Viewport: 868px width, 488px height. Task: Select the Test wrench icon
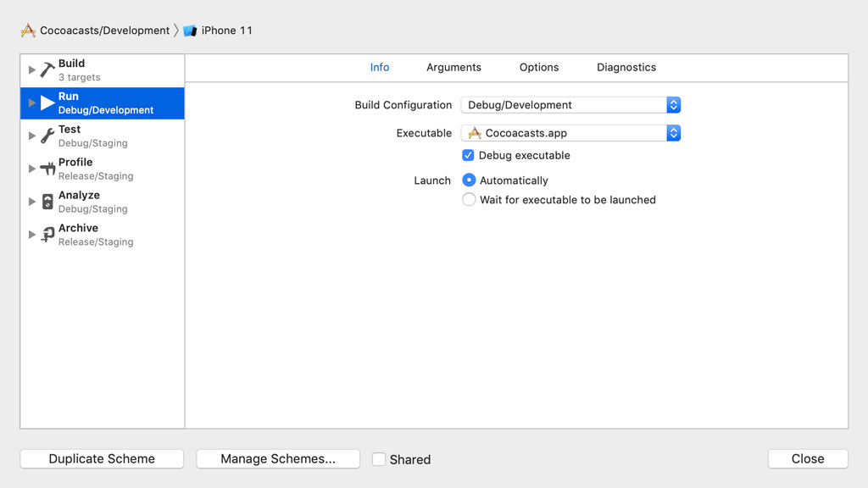pyautogui.click(x=48, y=134)
